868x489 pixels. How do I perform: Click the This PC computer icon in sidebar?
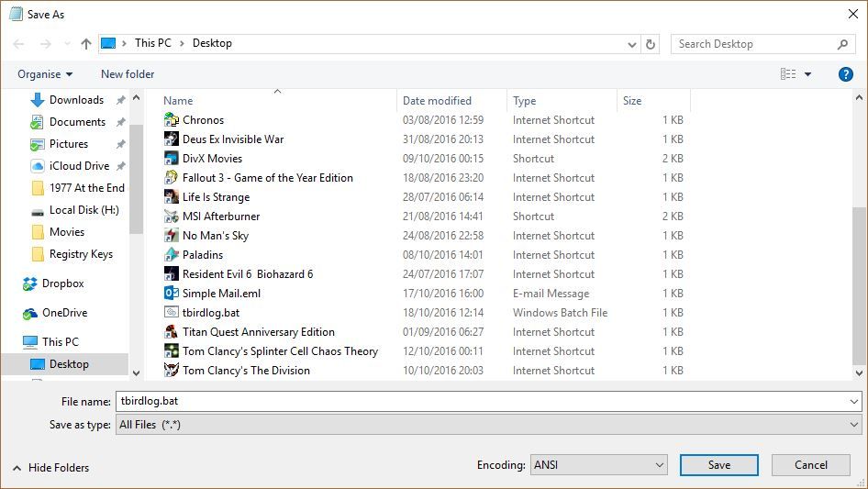(30, 342)
